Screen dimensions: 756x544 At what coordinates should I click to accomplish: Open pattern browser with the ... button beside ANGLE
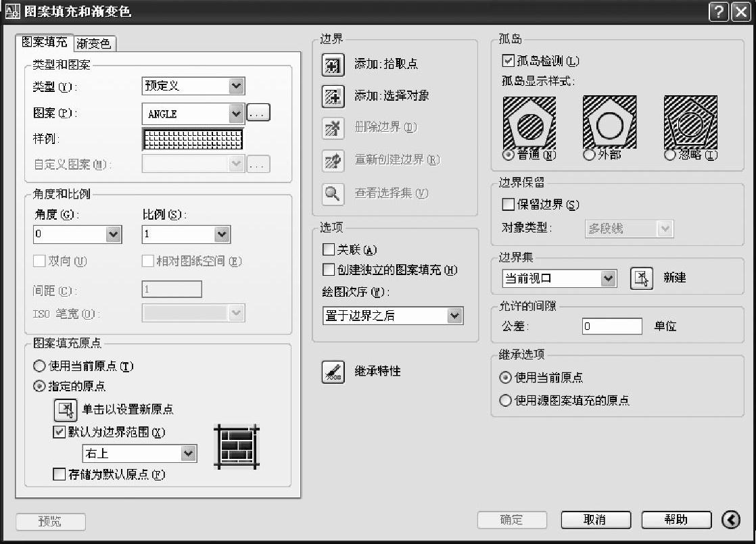click(258, 114)
